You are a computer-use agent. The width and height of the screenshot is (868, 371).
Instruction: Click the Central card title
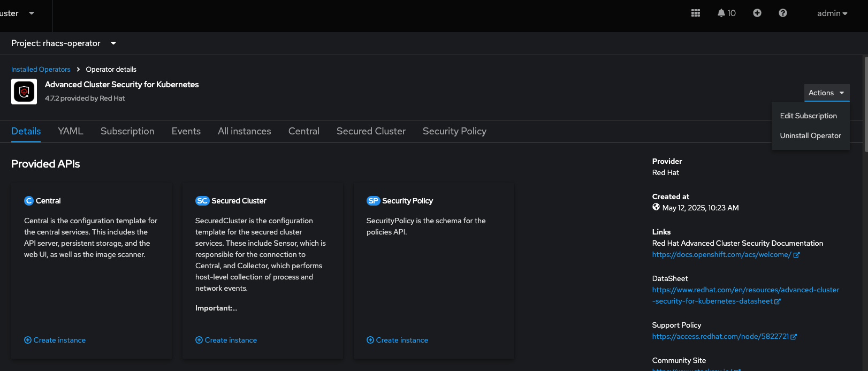click(48, 201)
